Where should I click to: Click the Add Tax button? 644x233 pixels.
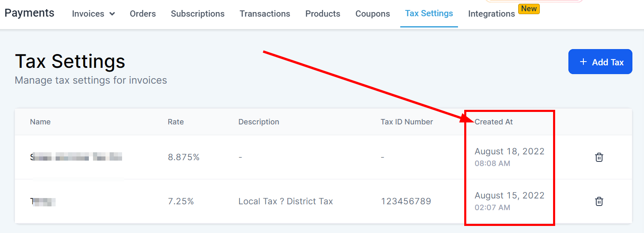click(600, 62)
